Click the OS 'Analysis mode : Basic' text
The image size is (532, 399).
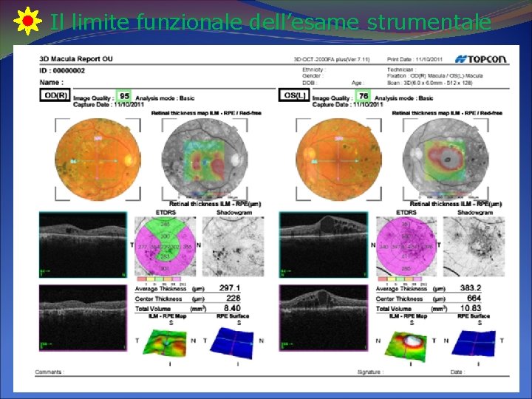(x=403, y=98)
